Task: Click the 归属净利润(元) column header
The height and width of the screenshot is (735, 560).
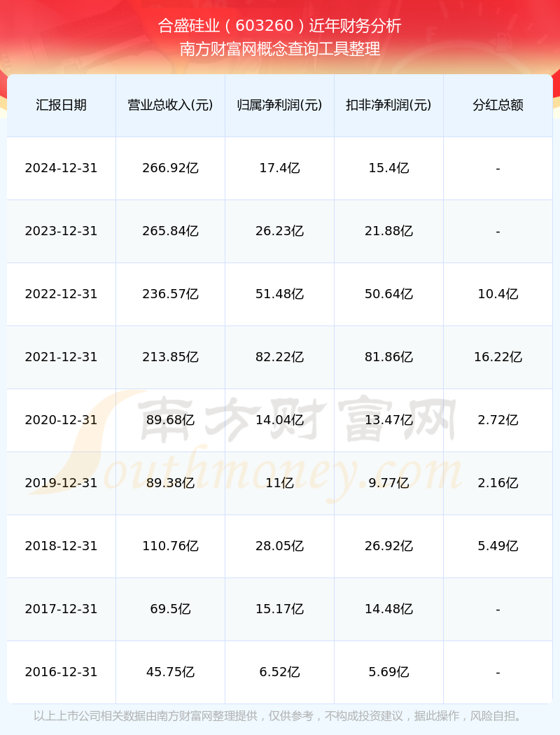Action: pyautogui.click(x=280, y=105)
